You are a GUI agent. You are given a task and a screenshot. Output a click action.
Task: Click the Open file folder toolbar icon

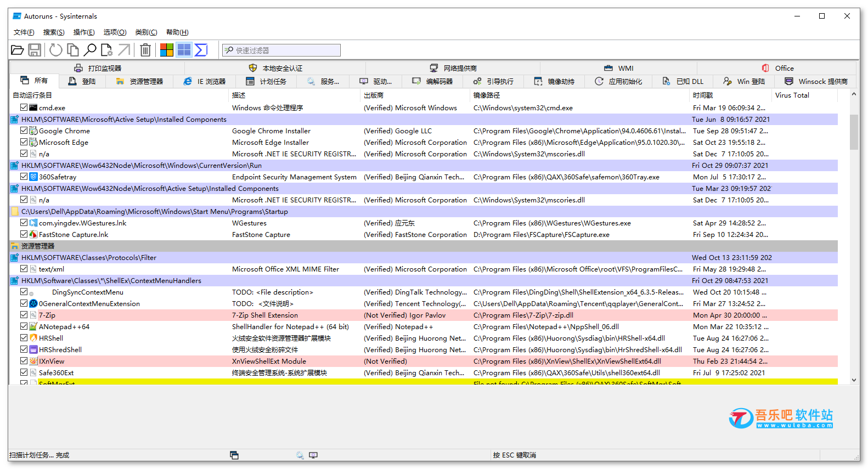[18, 50]
